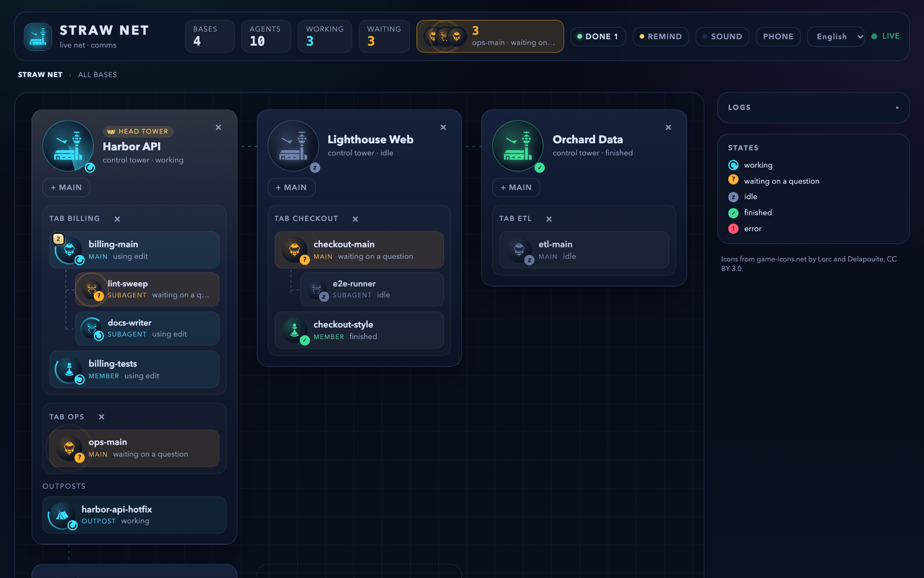This screenshot has height=578, width=924.
Task: Click the Straw Net logo icon
Action: (x=38, y=37)
